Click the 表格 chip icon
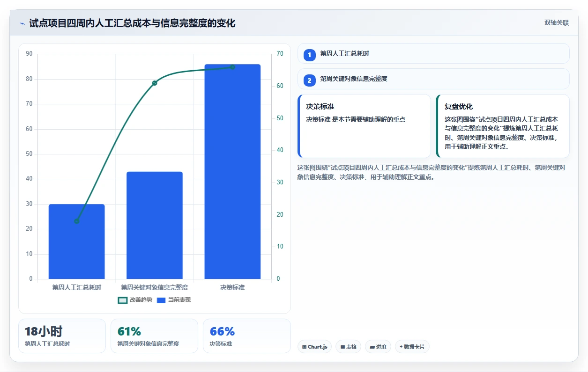Viewport: 588px width, 372px height. pyautogui.click(x=342, y=347)
